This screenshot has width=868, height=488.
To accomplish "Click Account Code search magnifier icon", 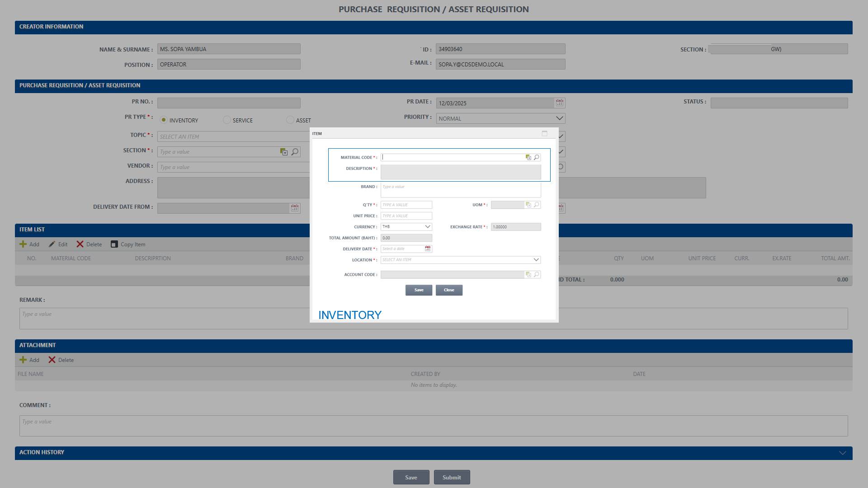I will (537, 275).
